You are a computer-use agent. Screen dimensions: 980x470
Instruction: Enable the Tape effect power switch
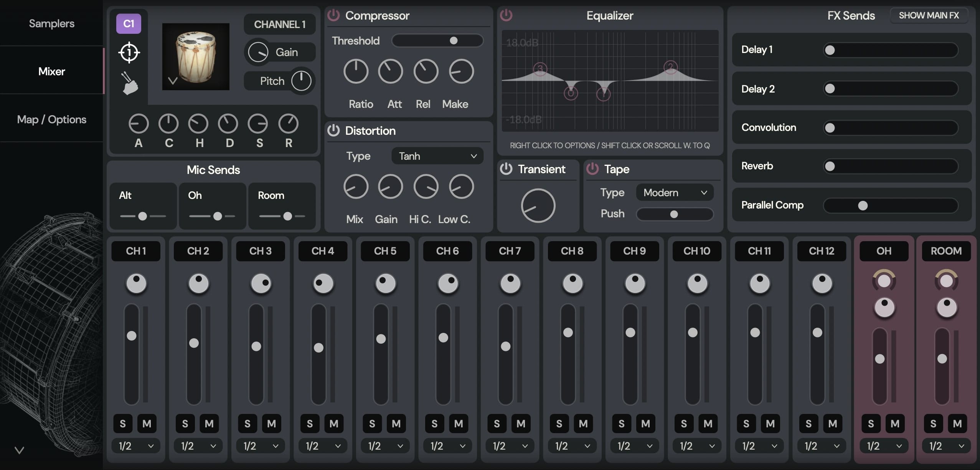[592, 169]
